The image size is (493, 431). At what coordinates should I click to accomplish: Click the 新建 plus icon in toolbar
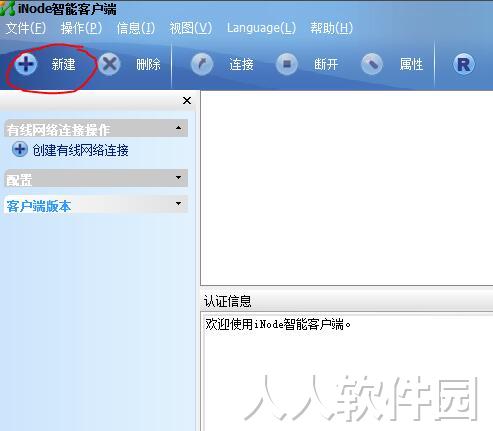click(26, 64)
